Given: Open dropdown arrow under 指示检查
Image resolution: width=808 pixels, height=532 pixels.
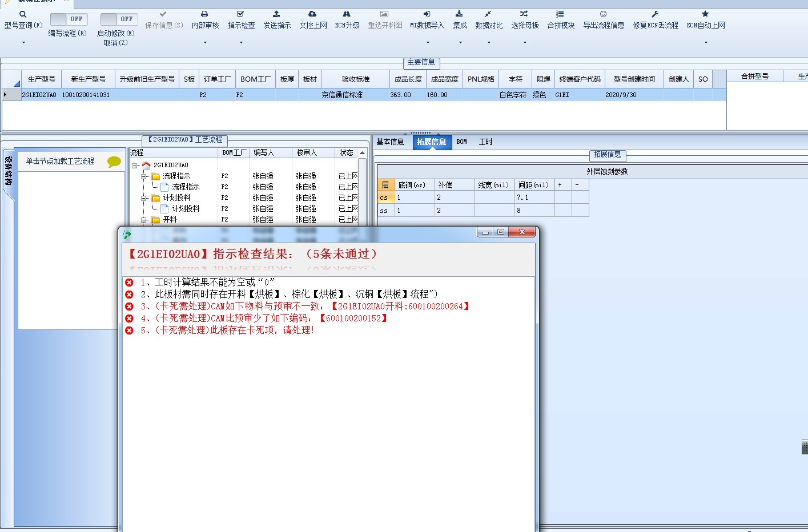Looking at the screenshot, I should [x=241, y=43].
